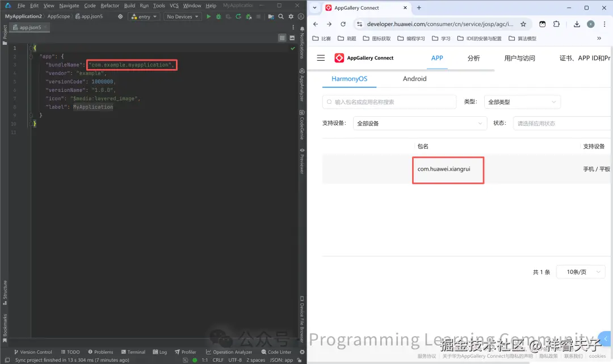This screenshot has width=613, height=364.
Task: Select the Debug icon in the toolbar
Action: (219, 16)
